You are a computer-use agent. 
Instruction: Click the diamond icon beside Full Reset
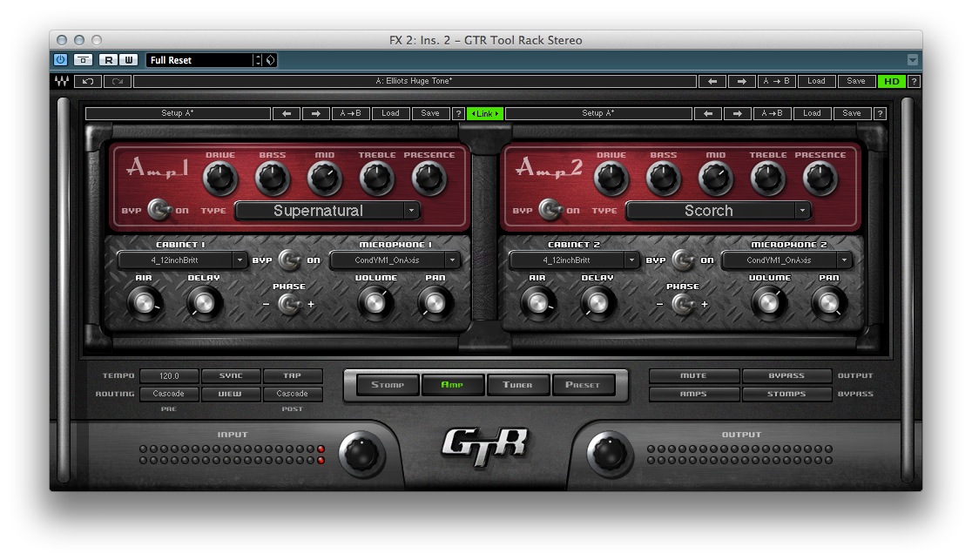coord(270,60)
